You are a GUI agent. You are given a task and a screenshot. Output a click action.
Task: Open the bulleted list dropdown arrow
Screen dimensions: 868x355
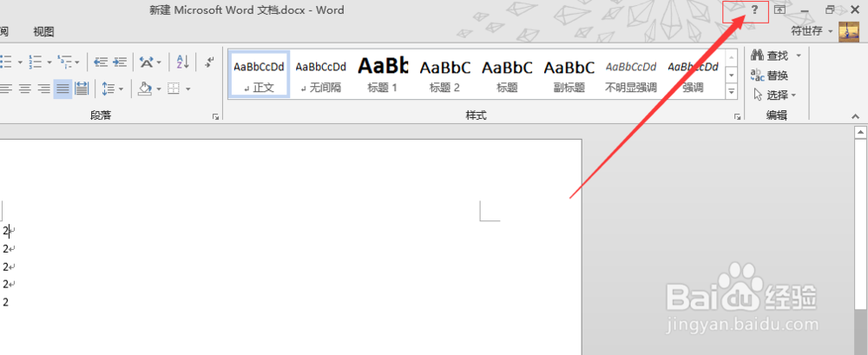pyautogui.click(x=20, y=62)
